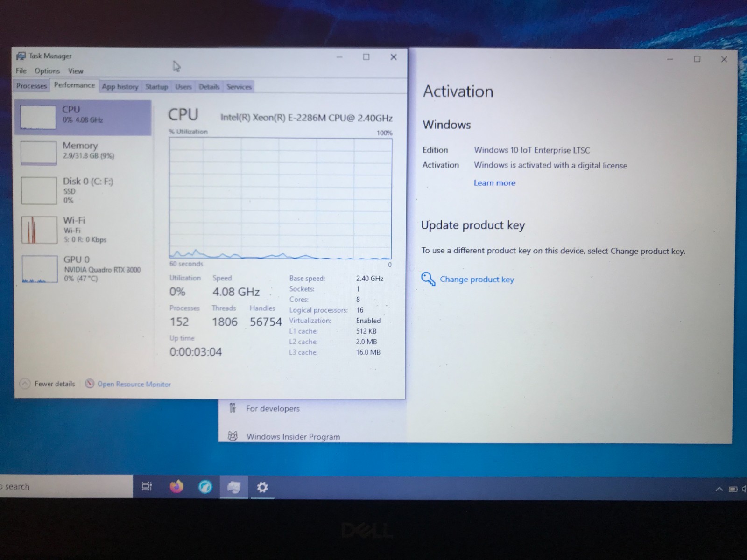Show hidden system tray icons chevron
747x560 pixels.
click(x=719, y=489)
